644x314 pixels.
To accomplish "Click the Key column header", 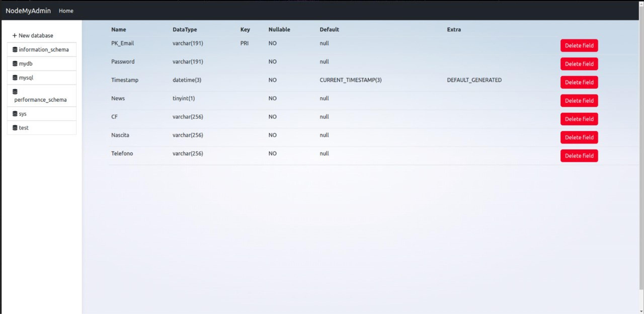I will [245, 30].
